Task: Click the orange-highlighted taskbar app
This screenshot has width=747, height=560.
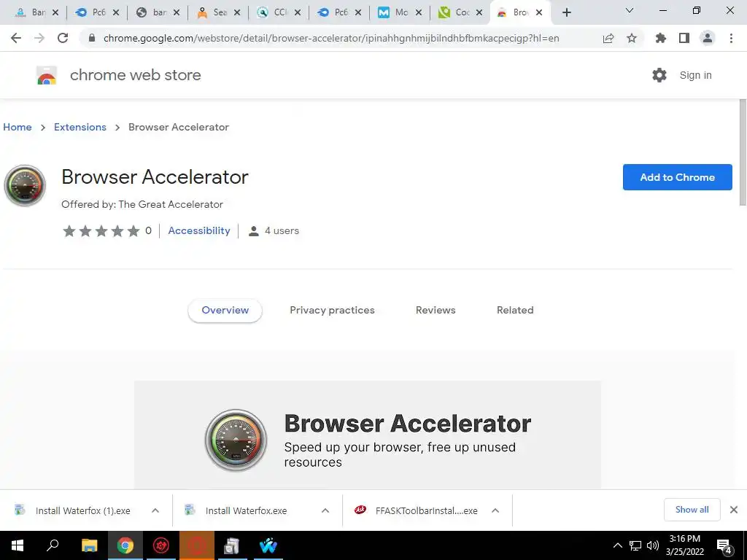Action: (x=197, y=545)
